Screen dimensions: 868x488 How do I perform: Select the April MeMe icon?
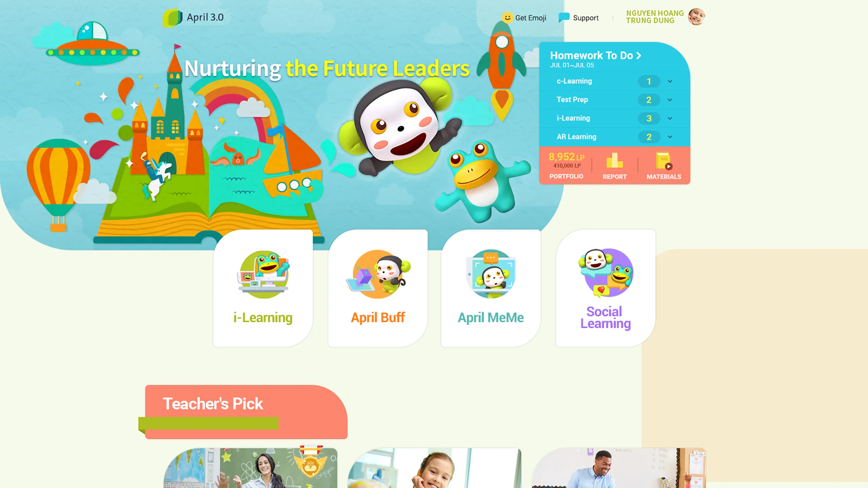coord(491,273)
